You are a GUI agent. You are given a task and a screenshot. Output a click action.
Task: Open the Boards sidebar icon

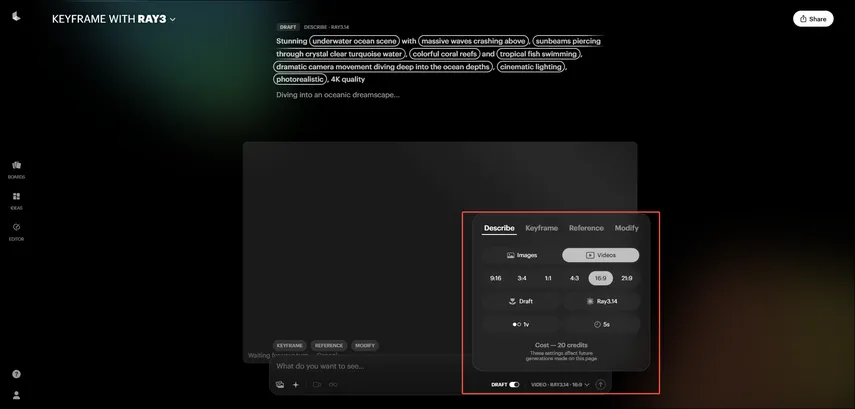tap(16, 170)
